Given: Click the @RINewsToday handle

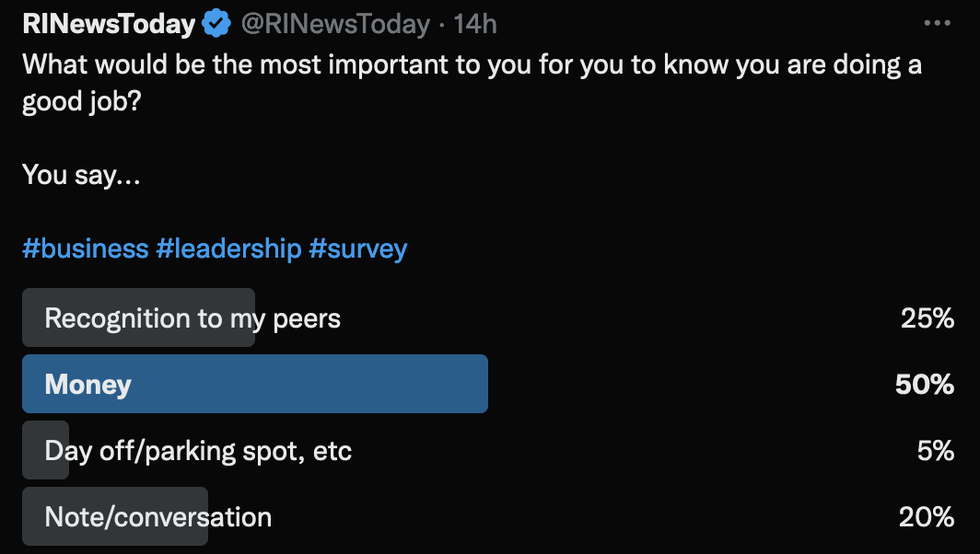Looking at the screenshot, I should coord(335,24).
